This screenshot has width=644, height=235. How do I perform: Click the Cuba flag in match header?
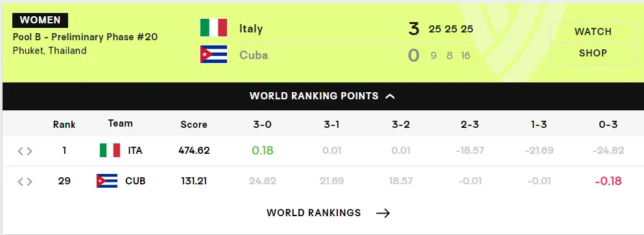(213, 55)
